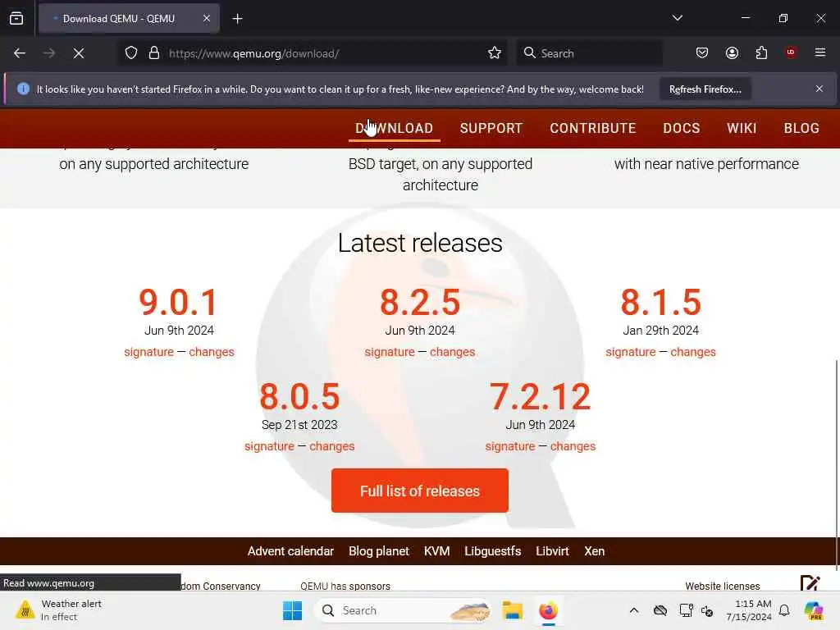Click the edit page pencil icon
This screenshot has height=630, width=840.
click(810, 583)
